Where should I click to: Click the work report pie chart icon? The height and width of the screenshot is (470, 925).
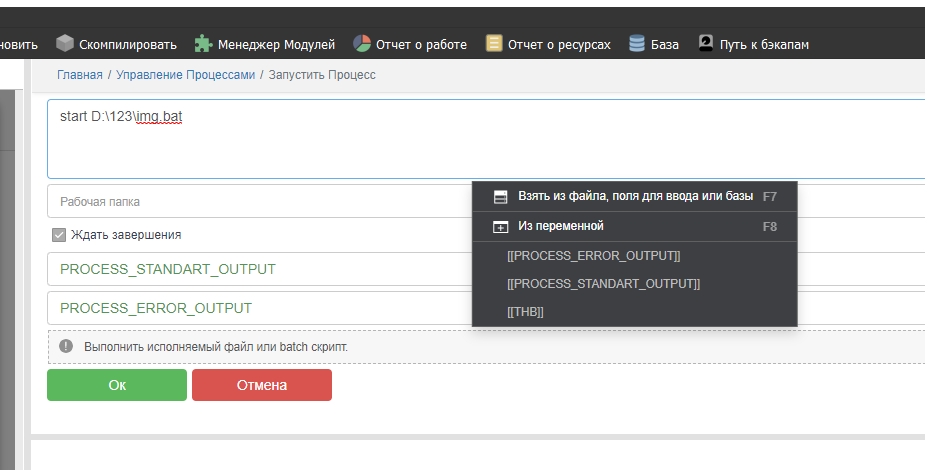point(362,43)
